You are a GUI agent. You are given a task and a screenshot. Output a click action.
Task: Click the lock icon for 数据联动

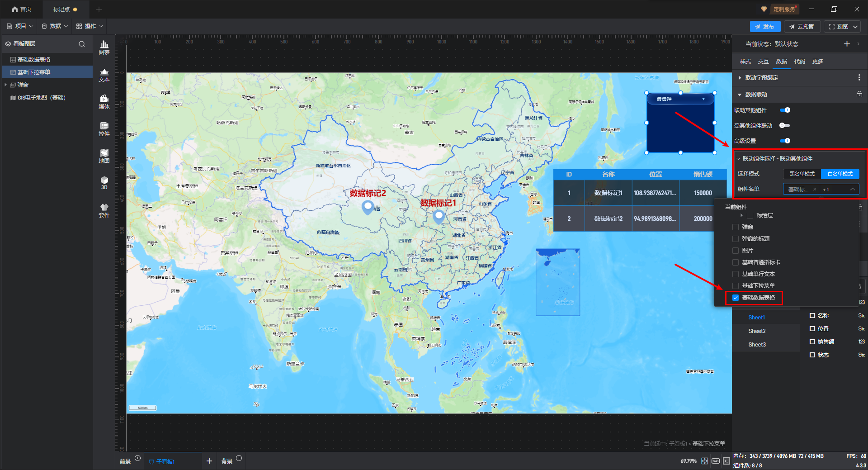coord(859,95)
